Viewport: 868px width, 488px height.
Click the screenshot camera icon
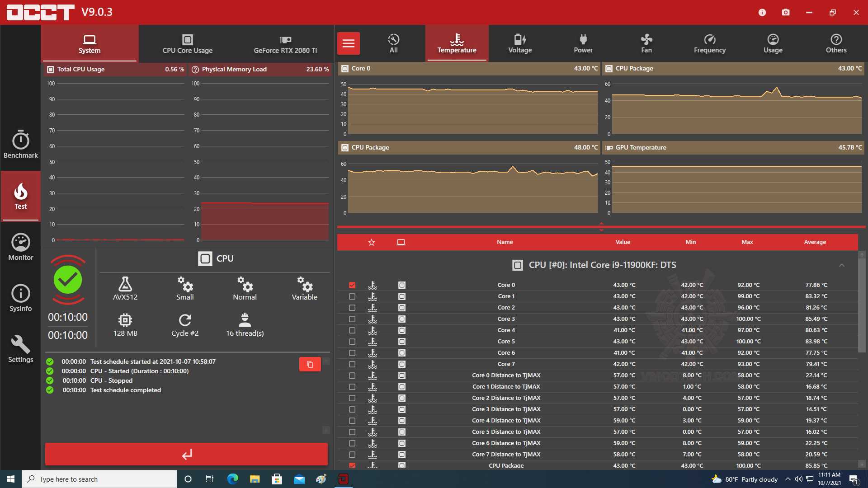[786, 12]
